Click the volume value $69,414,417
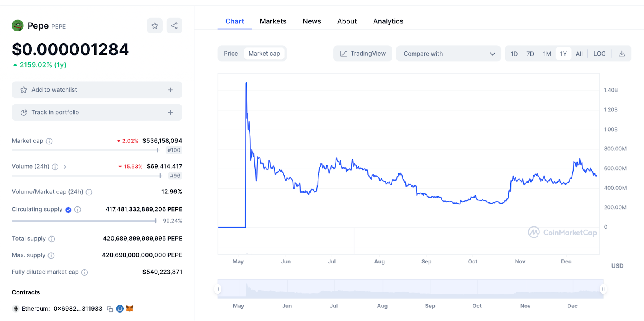644x321 pixels. pos(165,166)
